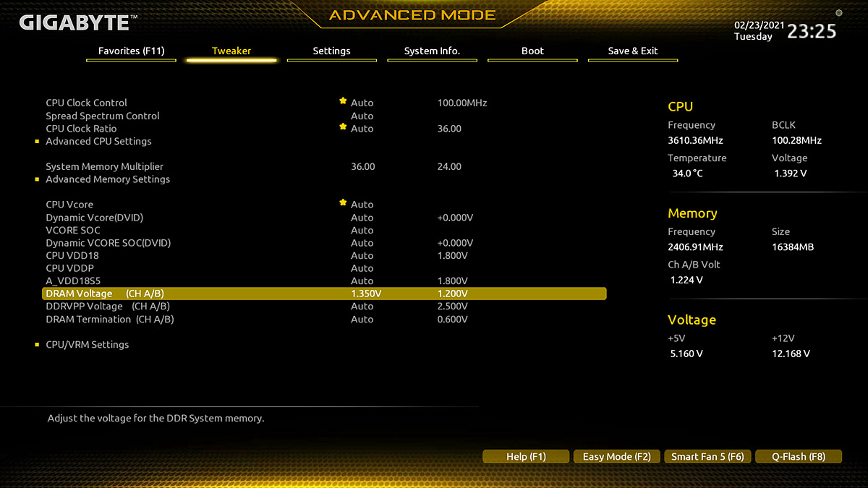Select the VCORE SOC label
Viewport: 868px width, 488px height.
pyautogui.click(x=73, y=230)
